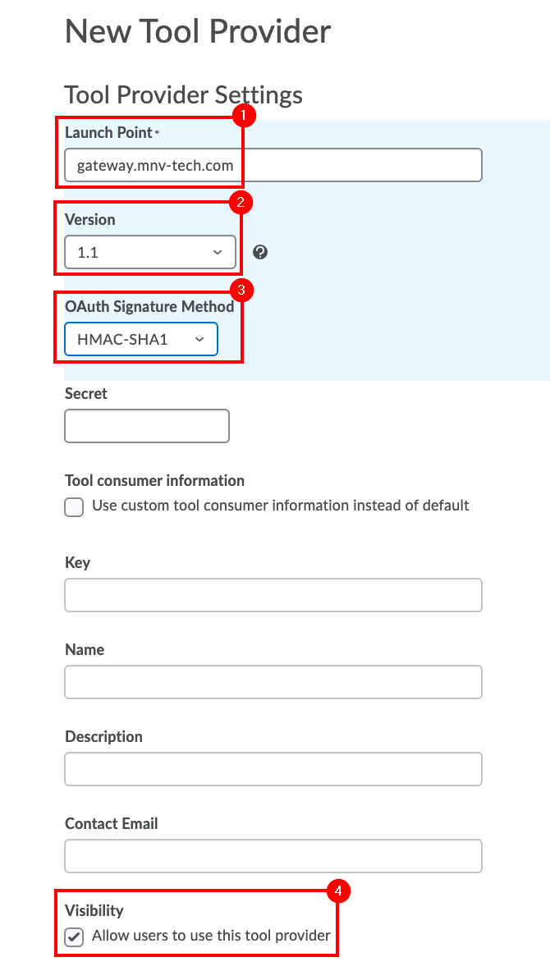The width and height of the screenshot is (550, 980).
Task: Open the Version dropdown showing 1.1
Action: tap(149, 252)
